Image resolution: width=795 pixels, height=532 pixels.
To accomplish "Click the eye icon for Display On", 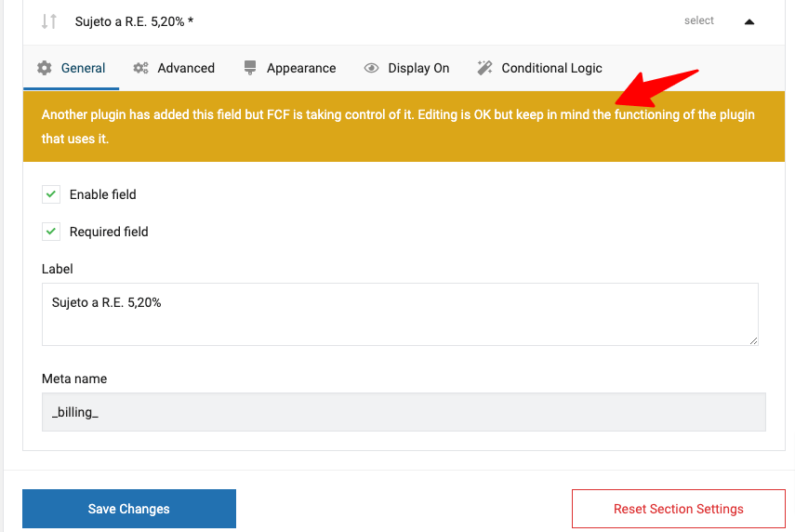I will pyautogui.click(x=371, y=68).
